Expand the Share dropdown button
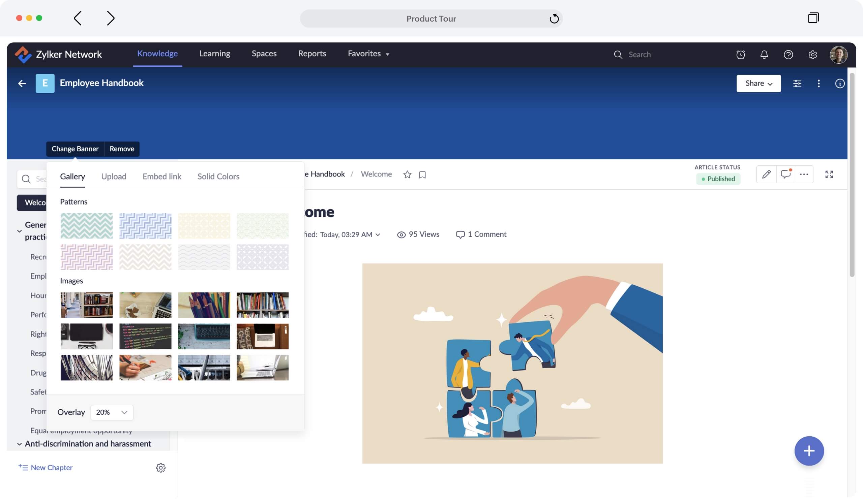The image size is (863, 504). (758, 84)
